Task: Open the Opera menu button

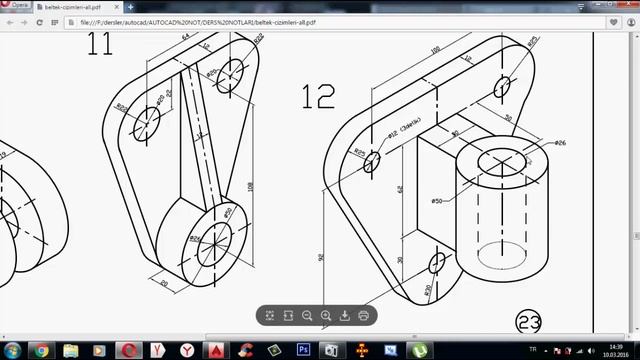Action: click(x=15, y=5)
